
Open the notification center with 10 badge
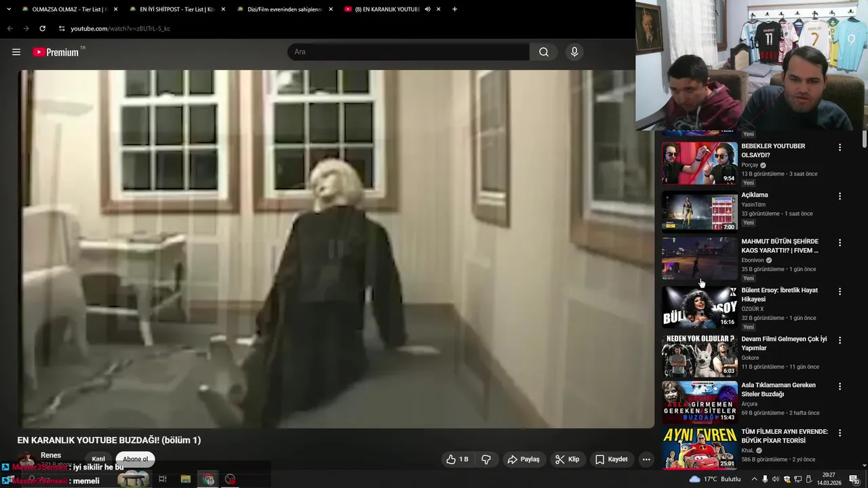click(x=854, y=479)
